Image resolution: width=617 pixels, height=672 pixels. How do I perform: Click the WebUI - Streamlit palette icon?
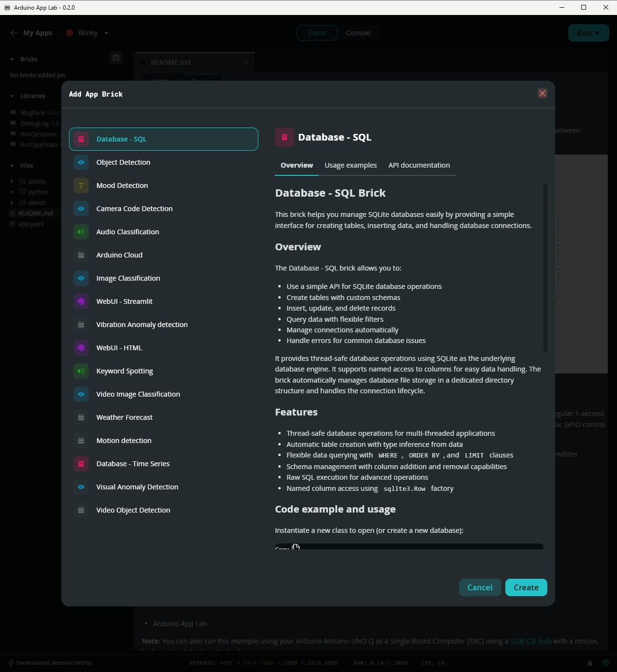point(81,301)
